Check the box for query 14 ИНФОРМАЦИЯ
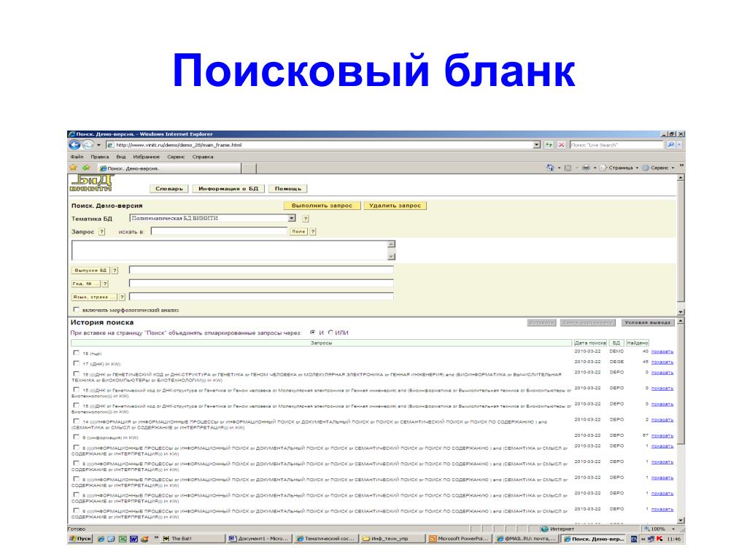 coord(76,421)
